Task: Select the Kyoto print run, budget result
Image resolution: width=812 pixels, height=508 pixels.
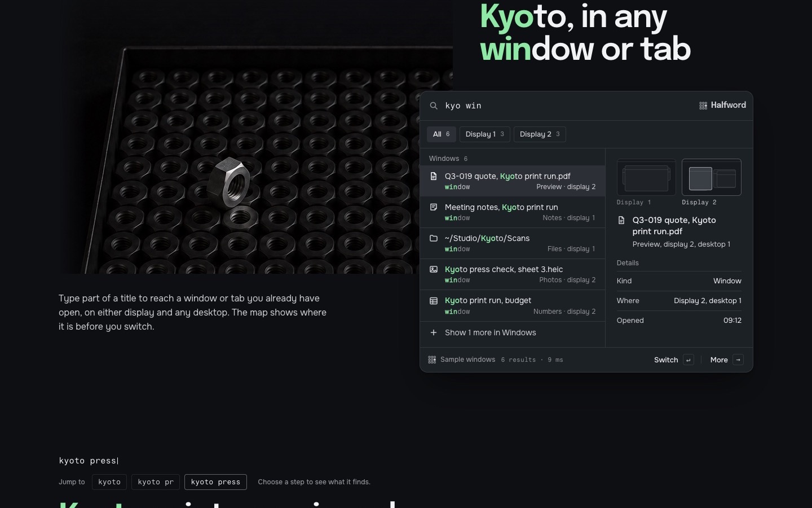Action: [x=513, y=306]
